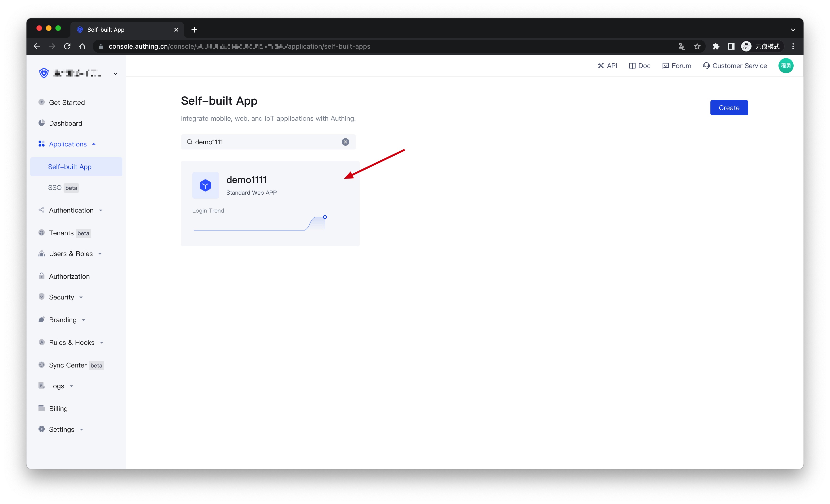Click the Authing shield logo
The height and width of the screenshot is (504, 830).
[44, 73]
